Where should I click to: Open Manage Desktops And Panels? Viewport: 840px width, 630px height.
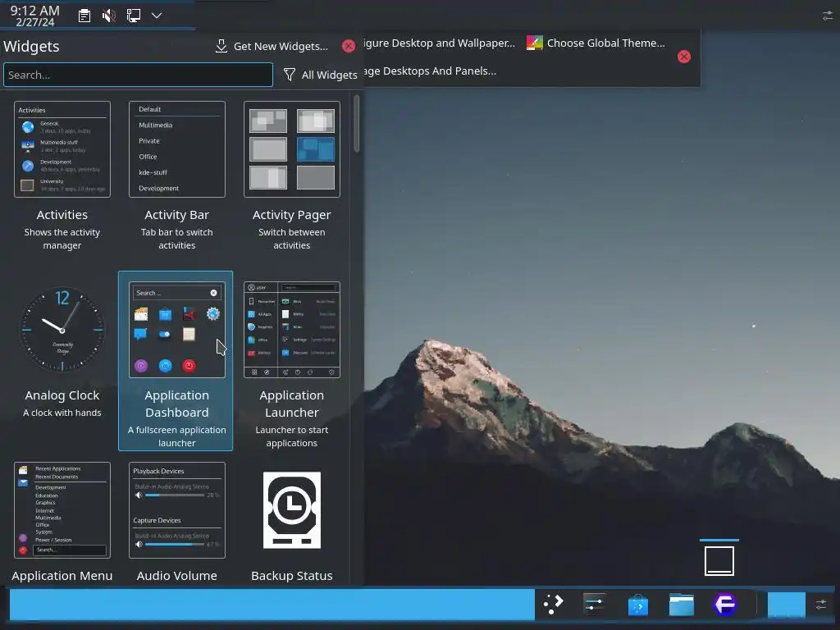point(430,71)
